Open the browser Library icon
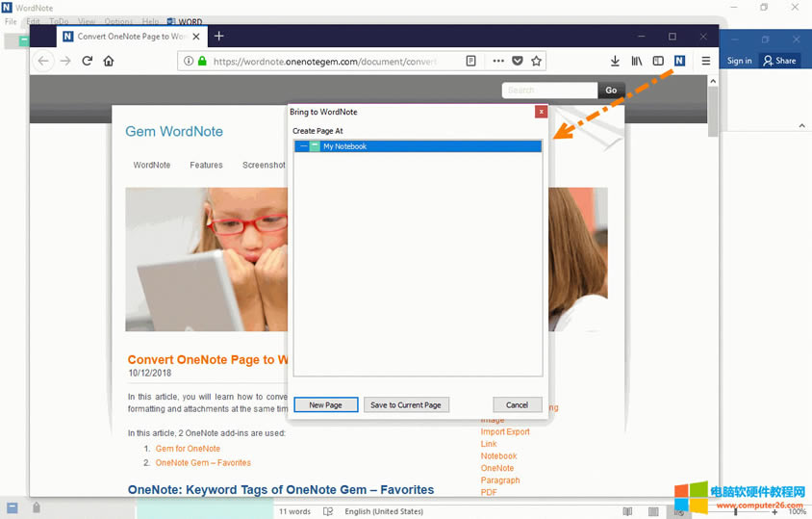This screenshot has height=519, width=812. click(x=637, y=62)
